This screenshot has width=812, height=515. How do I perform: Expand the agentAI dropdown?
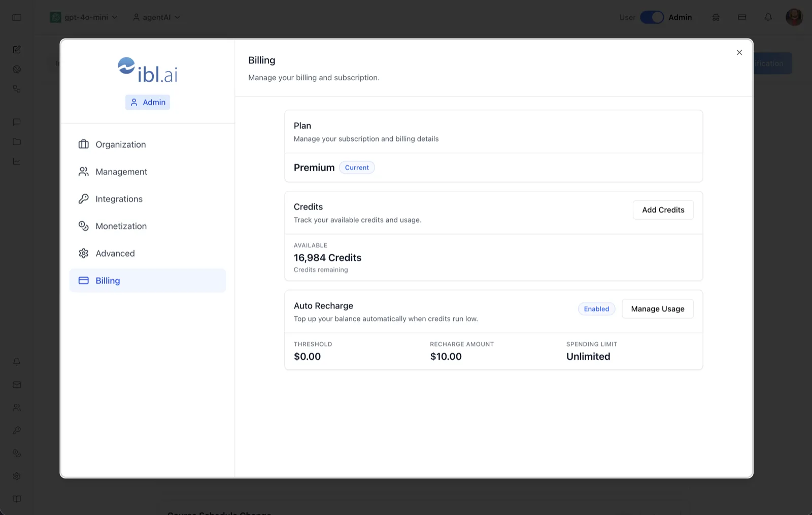click(156, 17)
